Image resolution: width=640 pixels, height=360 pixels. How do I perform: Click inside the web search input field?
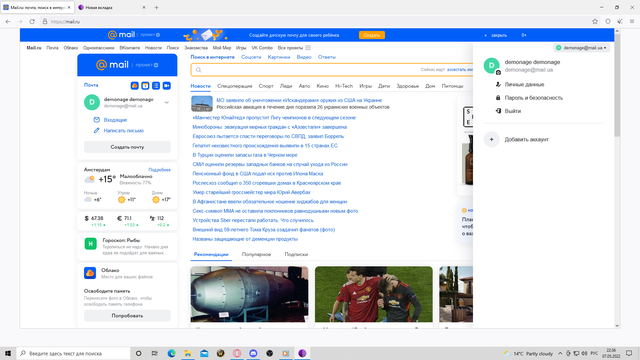click(x=331, y=70)
